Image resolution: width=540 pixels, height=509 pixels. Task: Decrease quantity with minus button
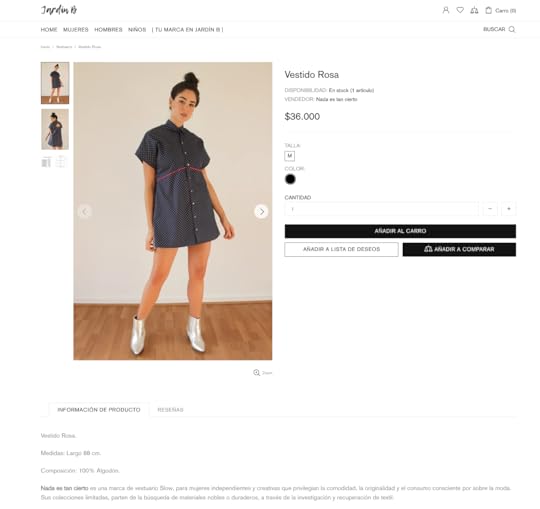point(490,209)
